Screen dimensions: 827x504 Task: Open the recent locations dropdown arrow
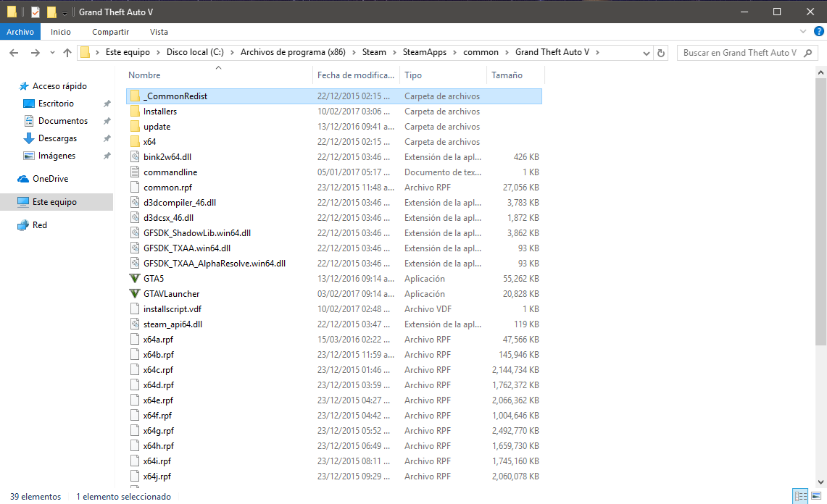51,53
